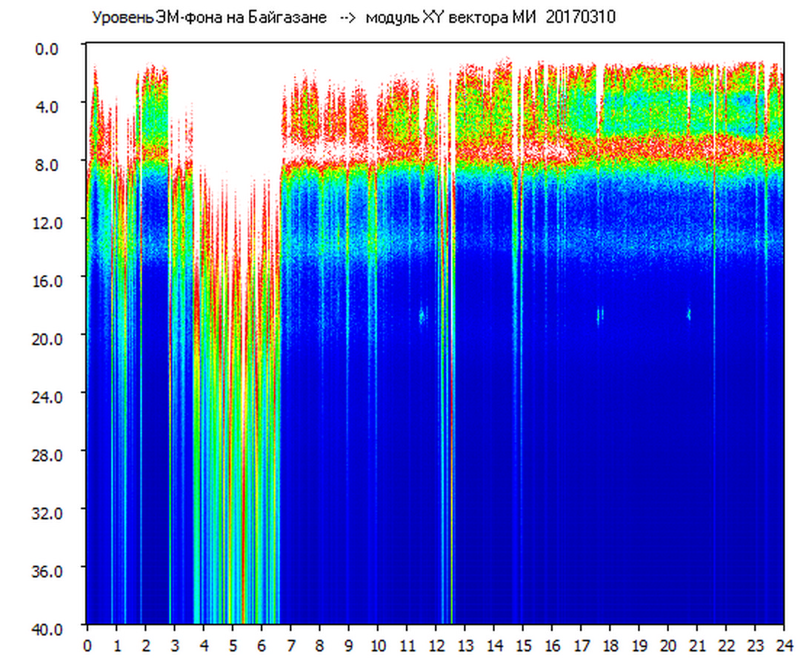Click the chart title text at top
Screen dimensions: 812x667
point(353,18)
